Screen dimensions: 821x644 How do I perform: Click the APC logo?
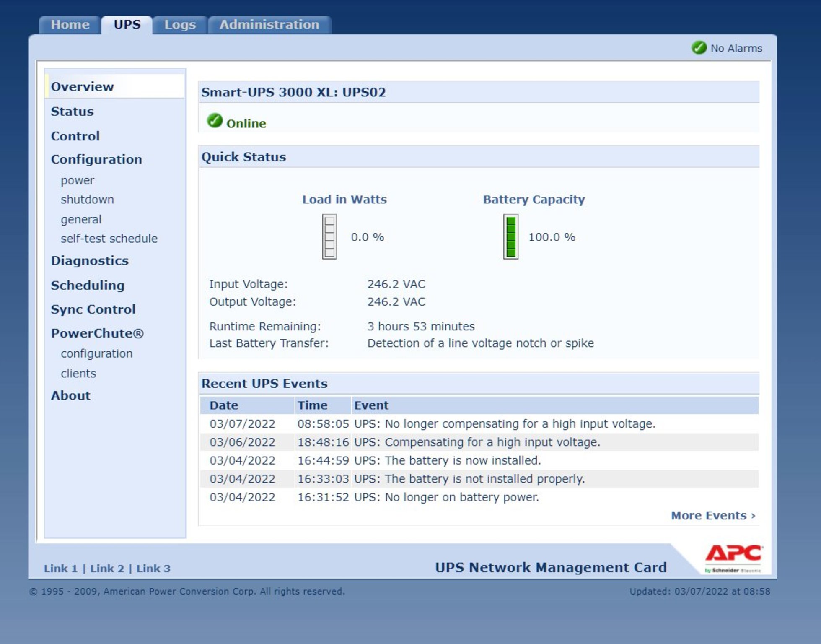[x=734, y=558]
